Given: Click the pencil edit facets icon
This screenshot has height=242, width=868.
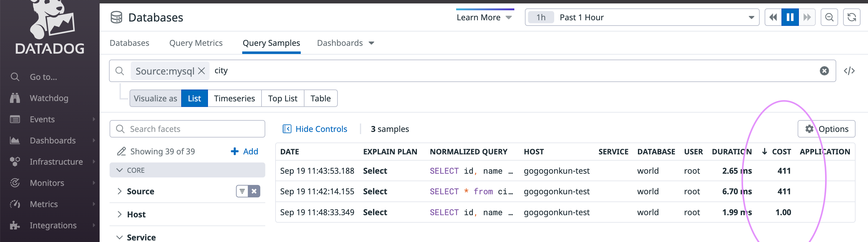Looking at the screenshot, I should (121, 151).
